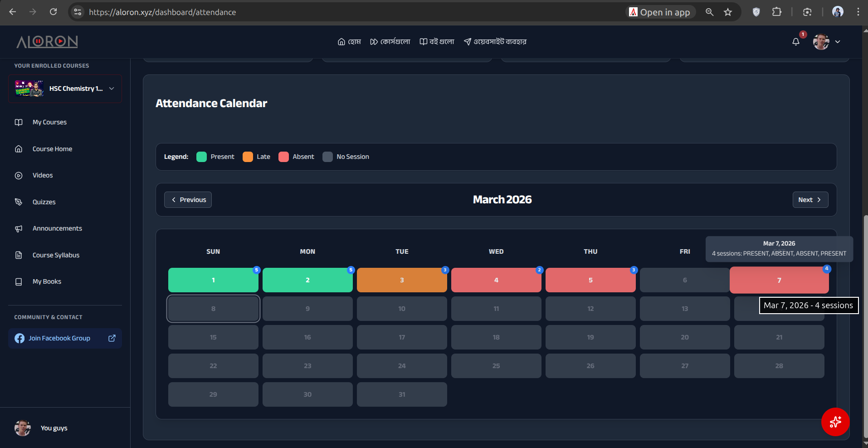
Task: Open the Videos section
Action: [43, 175]
